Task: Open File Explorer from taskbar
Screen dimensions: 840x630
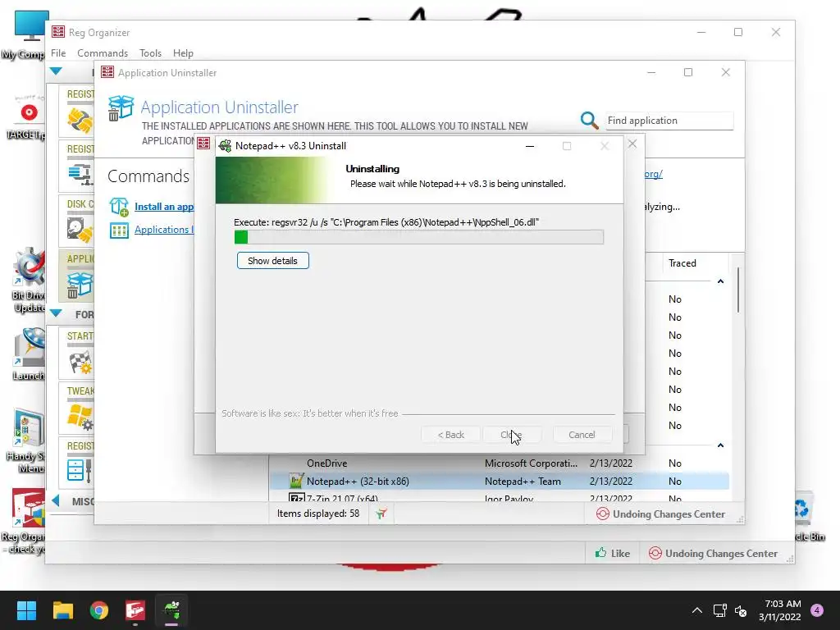Action: (x=62, y=610)
